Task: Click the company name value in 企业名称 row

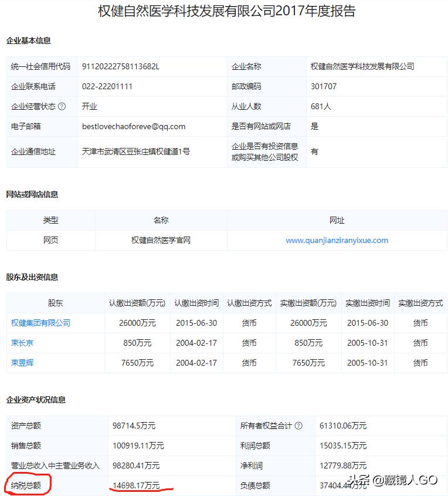Action: [362, 66]
